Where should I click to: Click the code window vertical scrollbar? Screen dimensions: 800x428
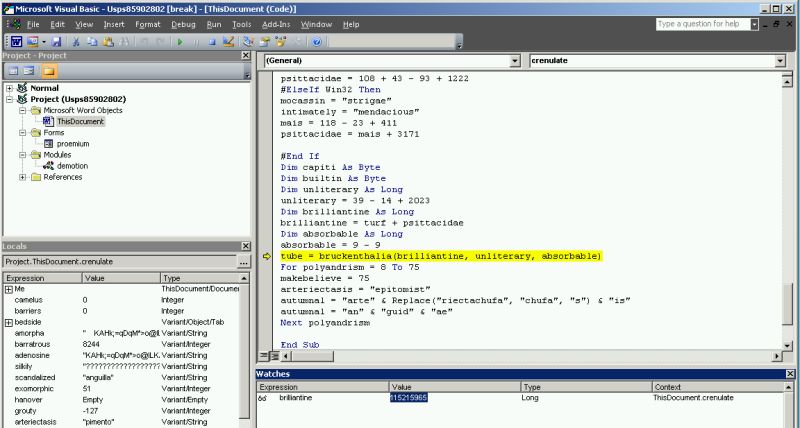[x=787, y=210]
